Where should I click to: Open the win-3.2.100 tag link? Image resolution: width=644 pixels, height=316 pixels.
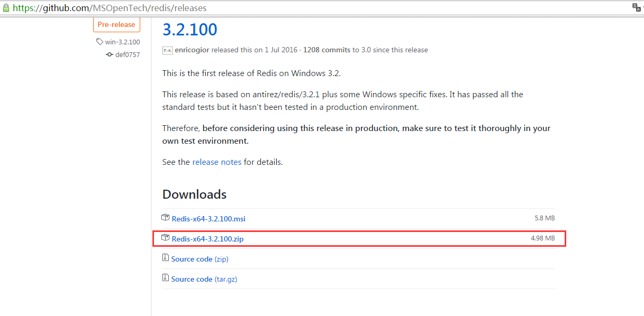tap(122, 42)
